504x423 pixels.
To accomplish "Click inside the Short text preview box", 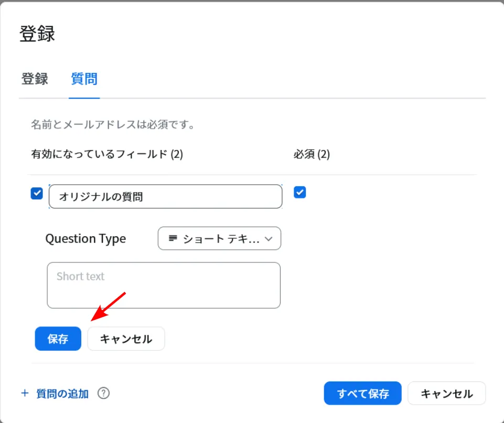I will (164, 285).
